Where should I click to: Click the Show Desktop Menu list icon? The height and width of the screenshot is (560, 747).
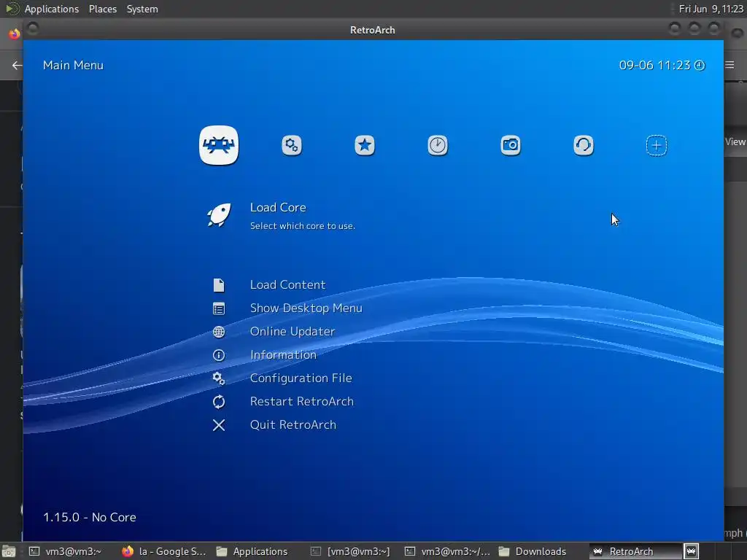(219, 308)
